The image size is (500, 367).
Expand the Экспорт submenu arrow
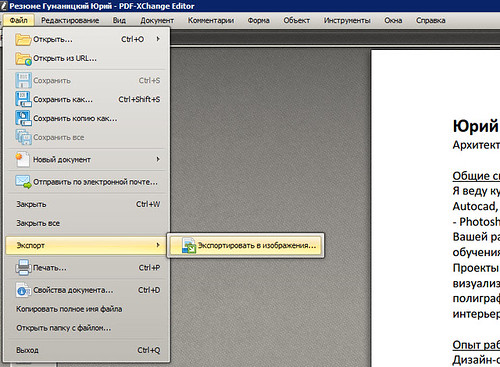coord(158,245)
